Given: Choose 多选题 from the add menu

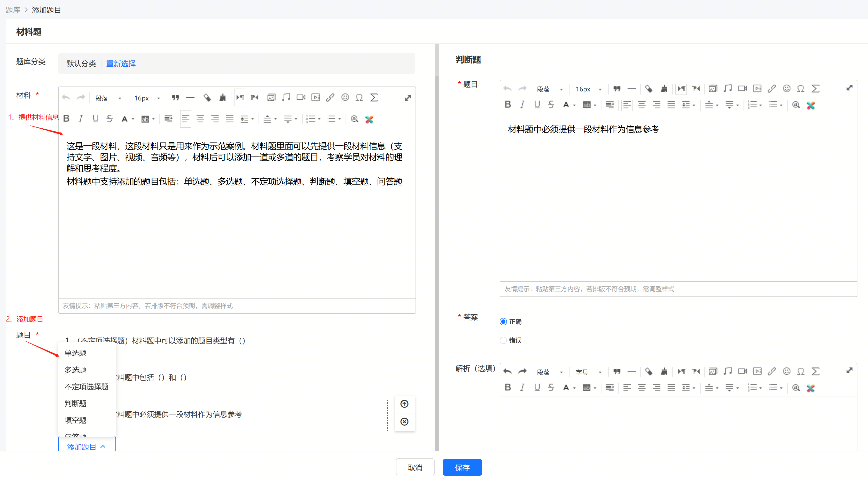Looking at the screenshot, I should click(75, 370).
